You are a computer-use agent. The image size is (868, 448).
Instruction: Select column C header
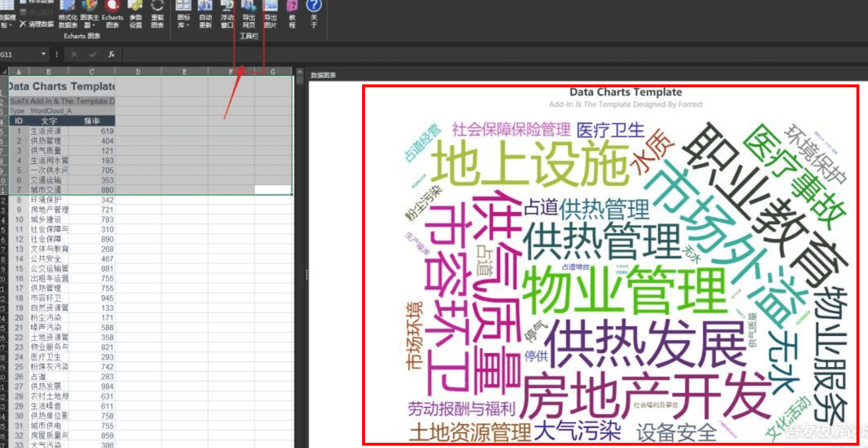point(92,72)
